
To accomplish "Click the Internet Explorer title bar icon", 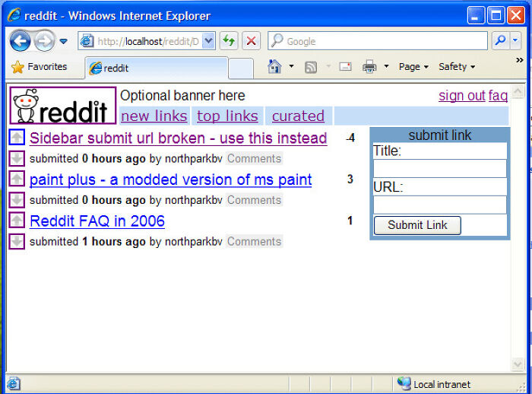I will (14, 15).
